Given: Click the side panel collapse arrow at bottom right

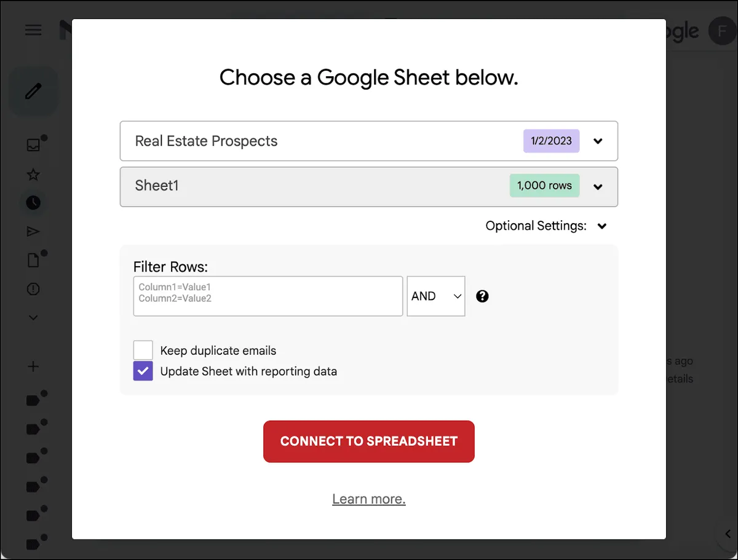Looking at the screenshot, I should tap(728, 534).
